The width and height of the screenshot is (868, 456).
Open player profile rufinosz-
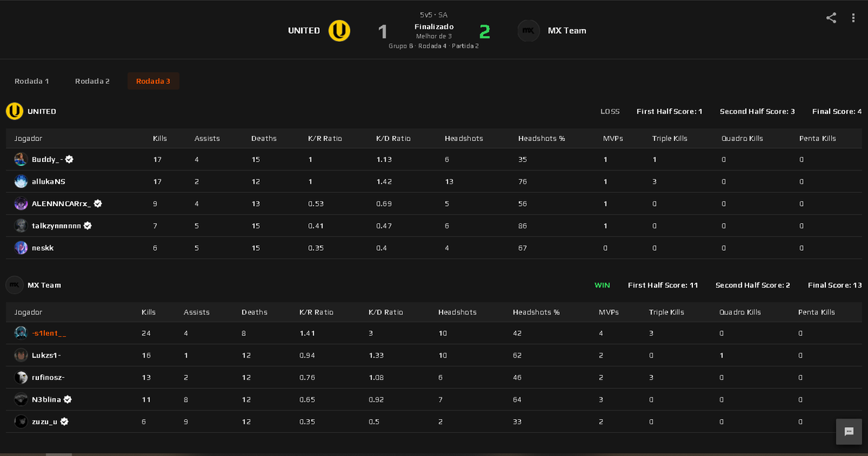coord(48,377)
